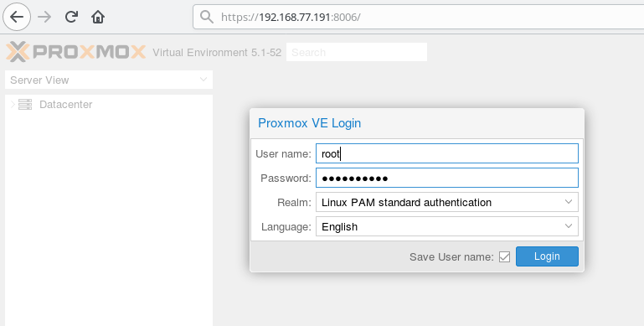Click the address bar URL text
644x326 pixels.
(x=291, y=18)
